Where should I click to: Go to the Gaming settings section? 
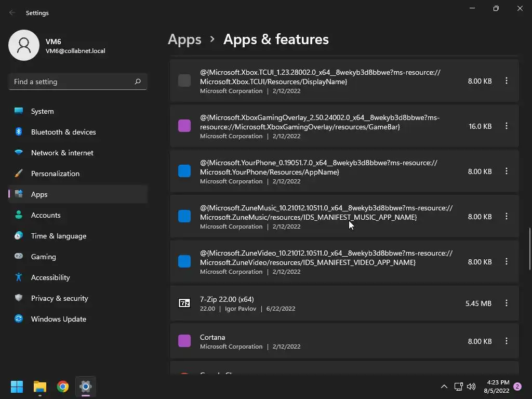(44, 257)
